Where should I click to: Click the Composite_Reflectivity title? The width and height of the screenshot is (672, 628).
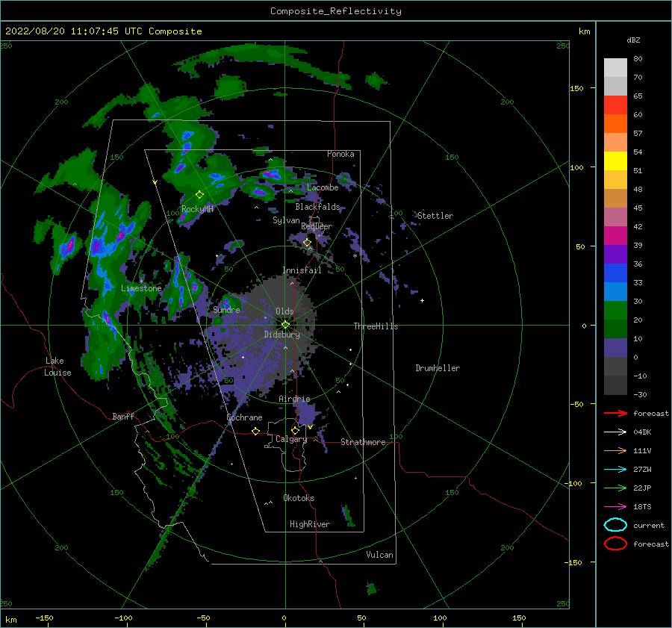[x=336, y=11]
